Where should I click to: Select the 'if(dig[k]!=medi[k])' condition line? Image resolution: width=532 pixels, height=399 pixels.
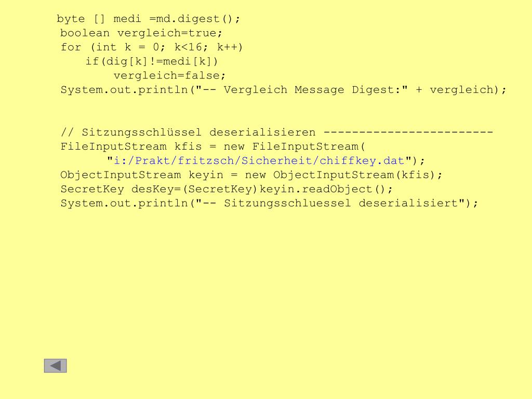coord(152,61)
